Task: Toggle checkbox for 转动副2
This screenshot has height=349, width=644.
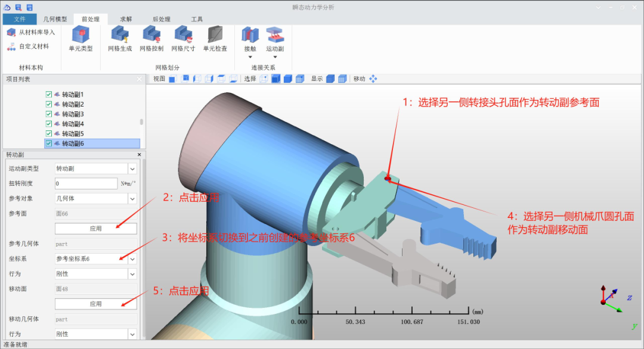Action: point(49,104)
